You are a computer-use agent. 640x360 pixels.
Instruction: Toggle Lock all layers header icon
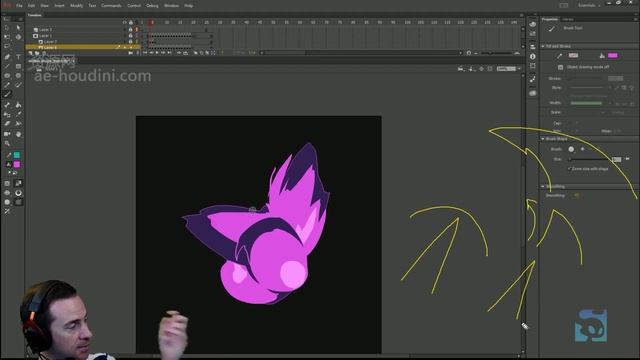(131, 22)
